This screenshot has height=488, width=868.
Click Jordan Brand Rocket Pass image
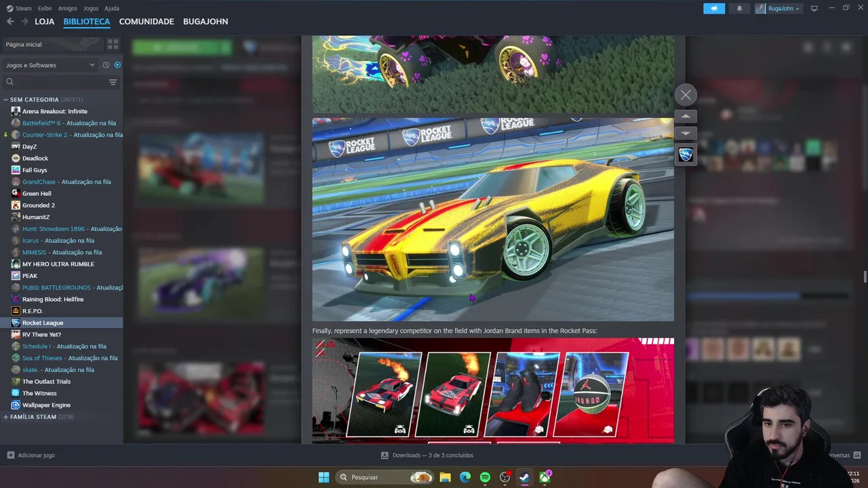point(493,390)
